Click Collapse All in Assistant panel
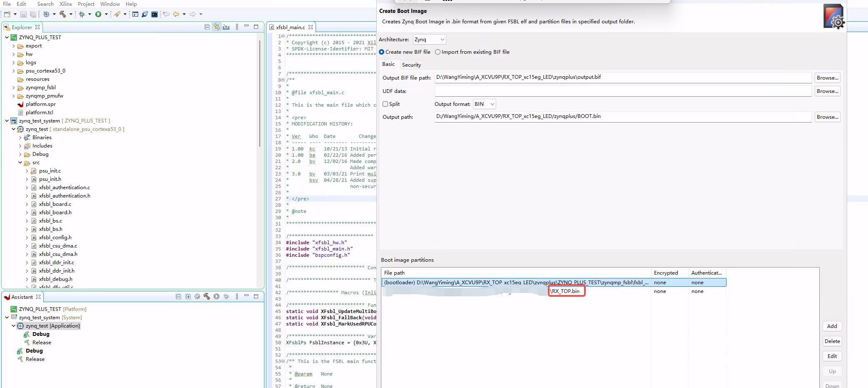Screen dimensions: 868x388 (178, 297)
